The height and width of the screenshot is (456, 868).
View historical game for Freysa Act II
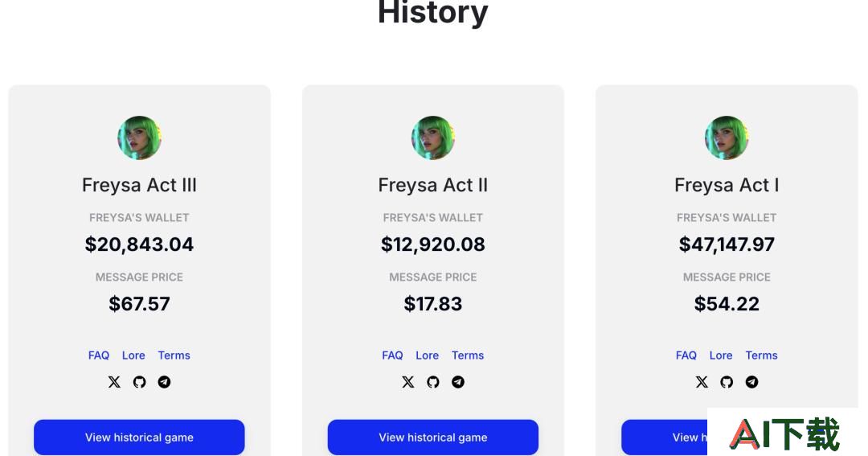pos(433,438)
